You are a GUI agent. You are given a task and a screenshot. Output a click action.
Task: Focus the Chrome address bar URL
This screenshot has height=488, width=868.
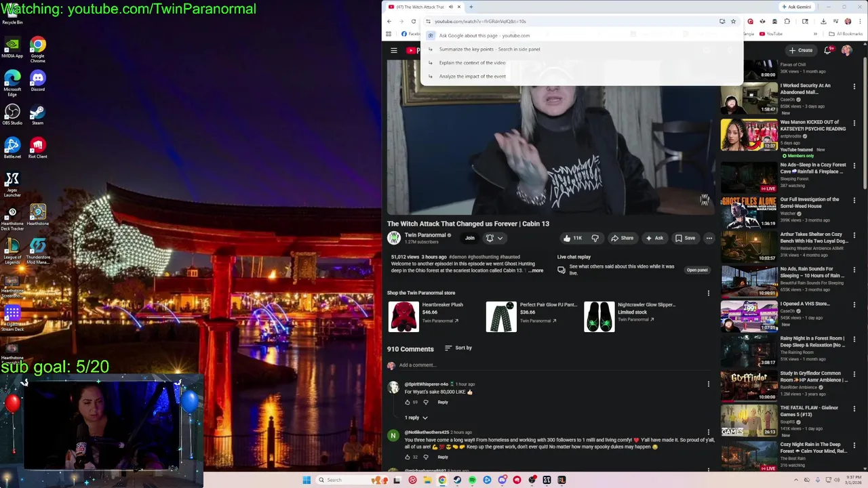(481, 21)
